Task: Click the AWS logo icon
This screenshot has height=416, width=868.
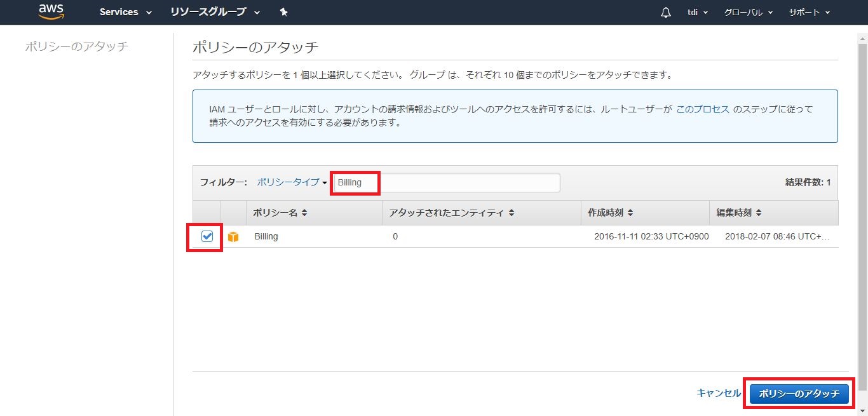Action: tap(51, 11)
